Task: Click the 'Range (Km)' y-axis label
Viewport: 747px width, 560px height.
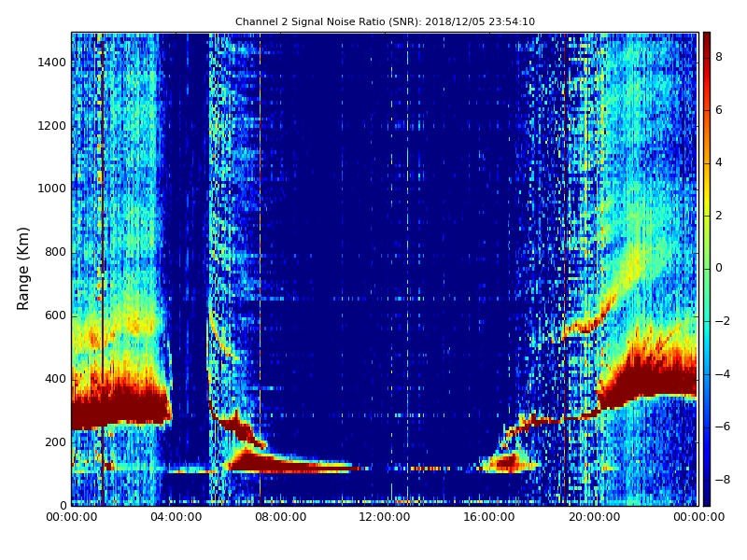Action: click(22, 269)
